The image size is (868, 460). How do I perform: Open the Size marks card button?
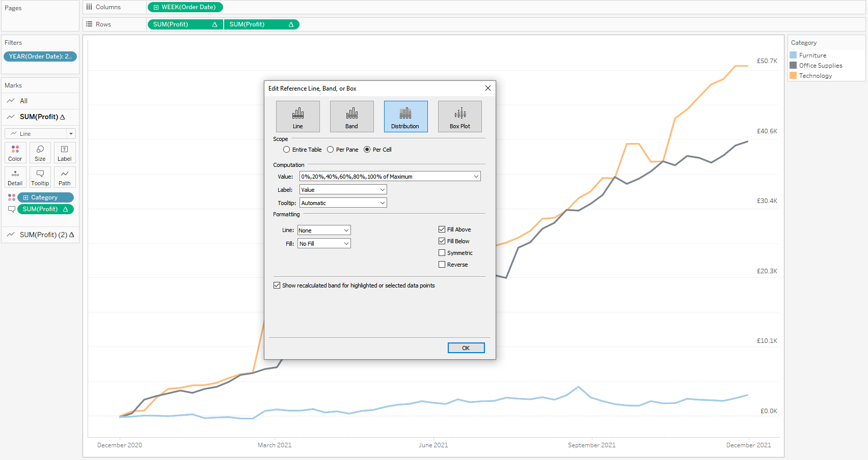coord(40,153)
